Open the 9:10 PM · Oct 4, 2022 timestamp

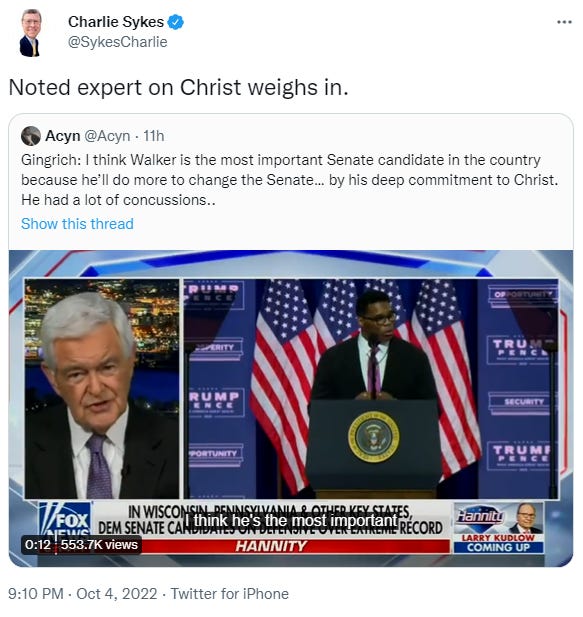[83, 594]
